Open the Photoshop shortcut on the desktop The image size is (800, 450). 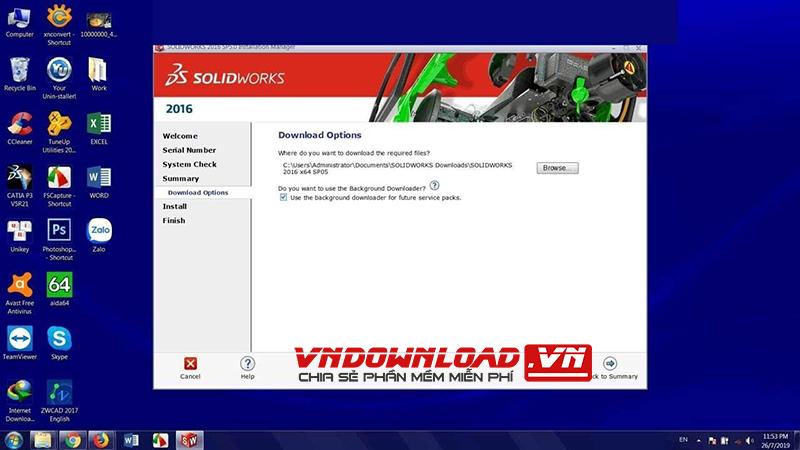pos(59,239)
